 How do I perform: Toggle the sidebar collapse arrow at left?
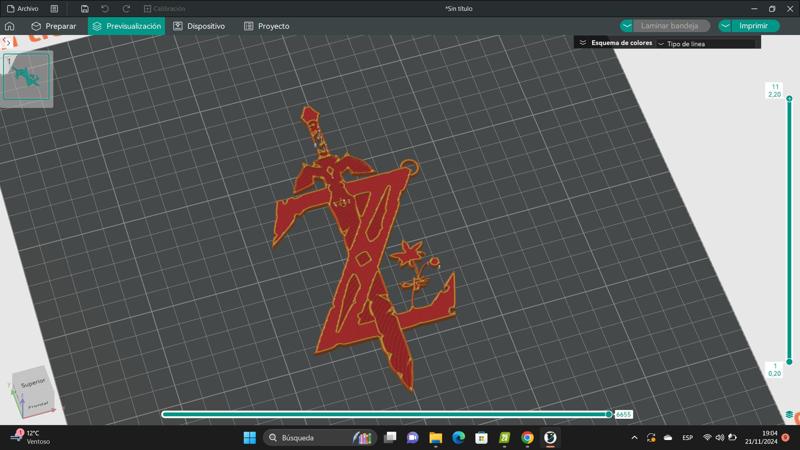(x=6, y=43)
